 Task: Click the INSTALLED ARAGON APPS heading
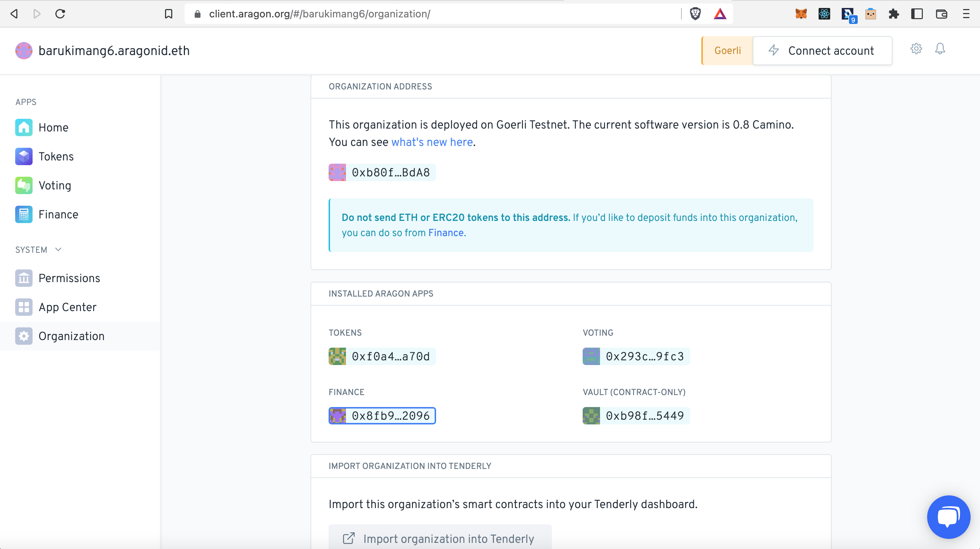click(x=381, y=294)
